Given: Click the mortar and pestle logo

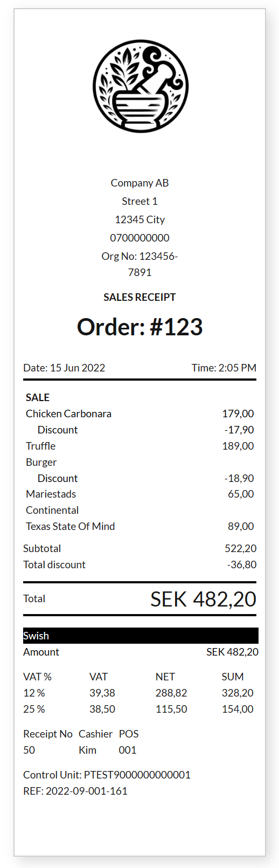Looking at the screenshot, I should (x=140, y=86).
